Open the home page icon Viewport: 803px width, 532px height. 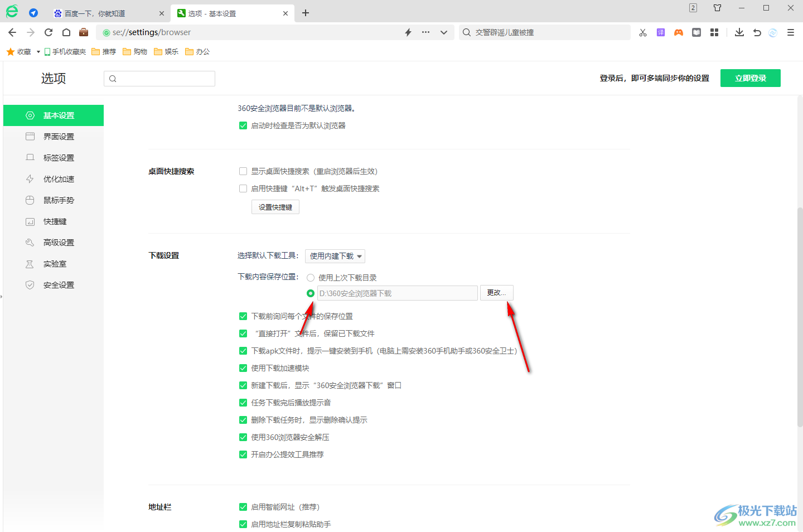click(66, 32)
